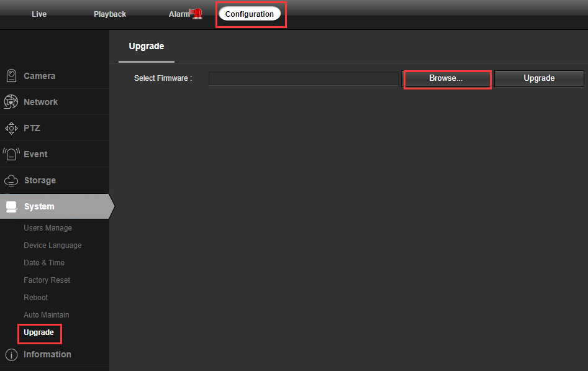Expand the Camera menu section
Viewport: 588px width, 371px height.
pos(55,76)
